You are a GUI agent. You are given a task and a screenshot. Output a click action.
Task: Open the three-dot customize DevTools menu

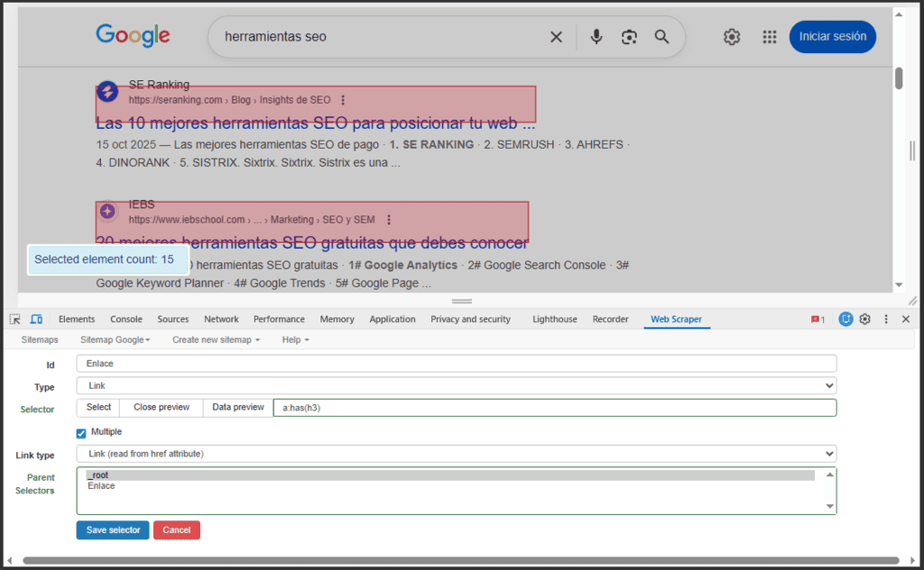click(x=885, y=318)
